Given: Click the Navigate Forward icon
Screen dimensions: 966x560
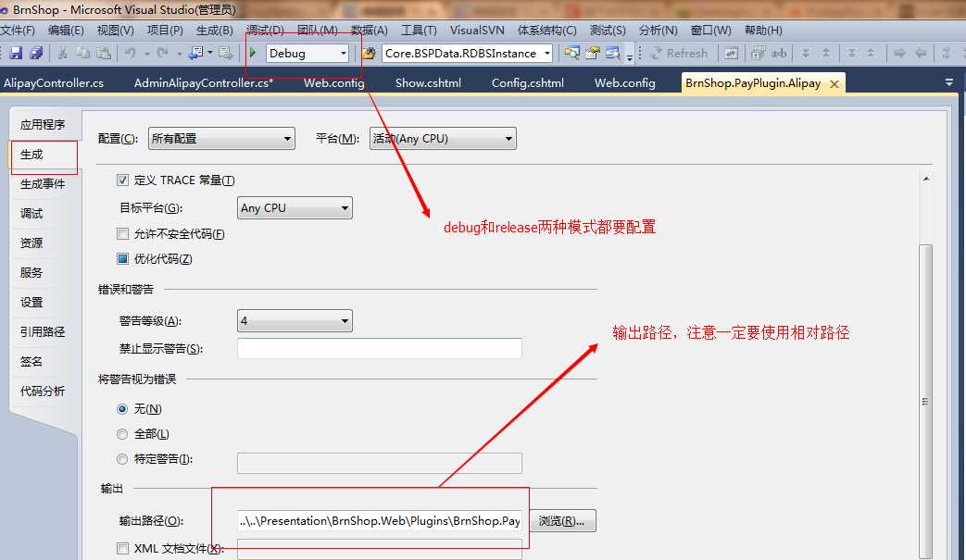Looking at the screenshot, I should [x=225, y=53].
